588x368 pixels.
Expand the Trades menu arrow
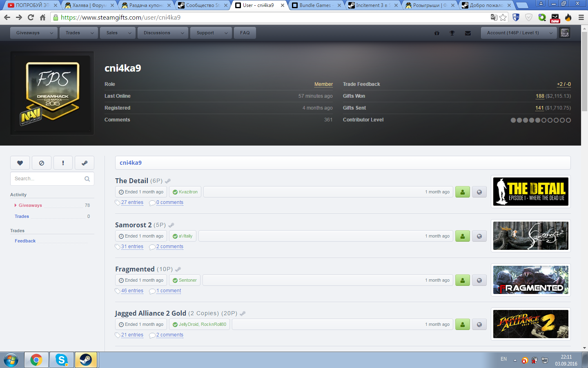coord(92,33)
